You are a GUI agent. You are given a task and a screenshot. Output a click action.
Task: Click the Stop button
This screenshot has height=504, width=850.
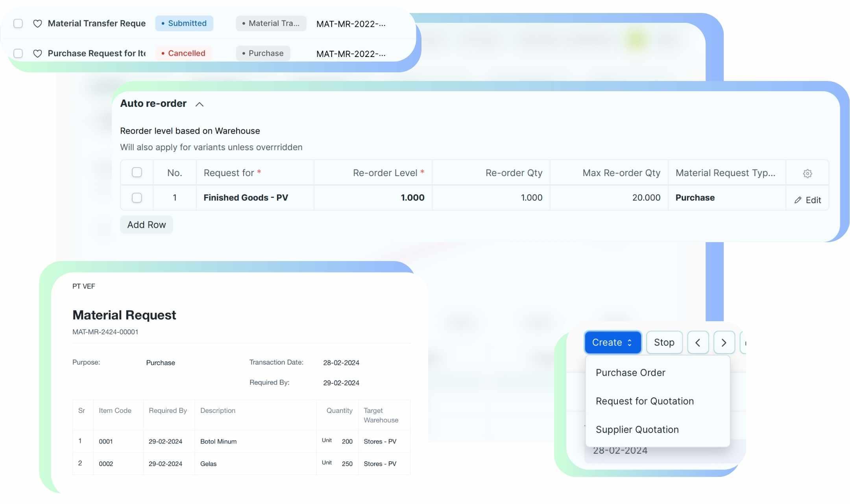click(x=664, y=342)
